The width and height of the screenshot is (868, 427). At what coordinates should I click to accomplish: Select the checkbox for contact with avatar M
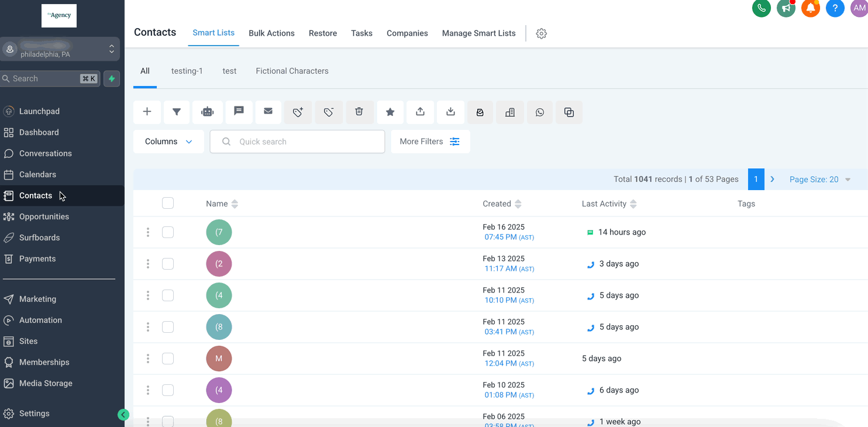pyautogui.click(x=168, y=359)
